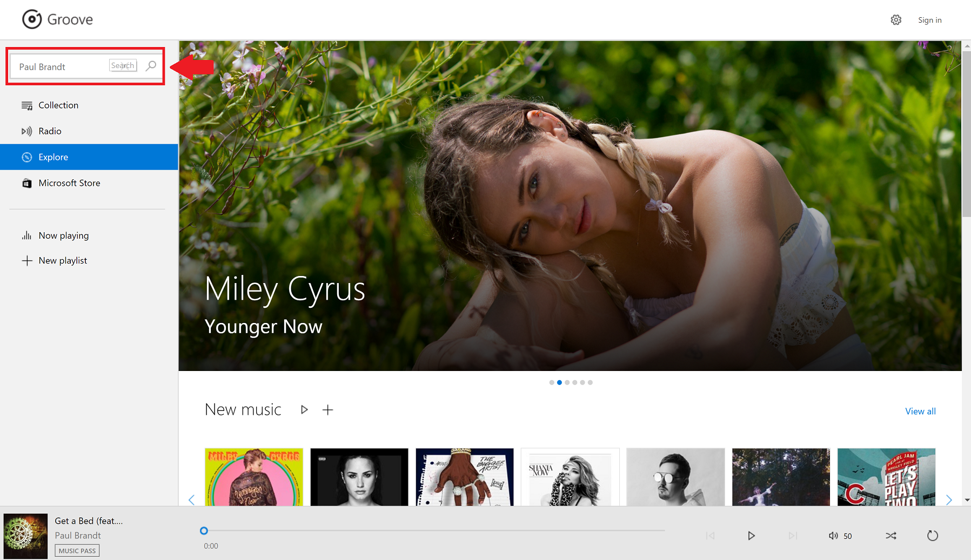Select the active second carousel dot
The height and width of the screenshot is (560, 971).
click(559, 382)
